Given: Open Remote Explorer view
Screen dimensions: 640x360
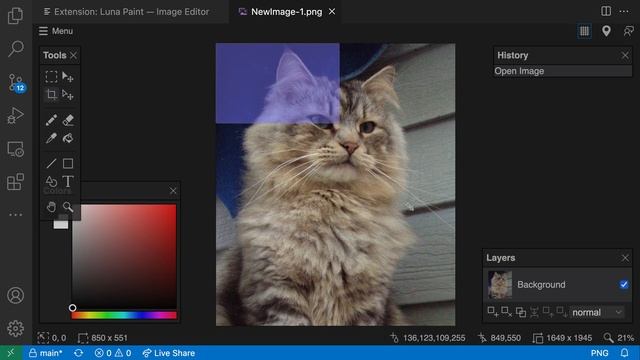Looking at the screenshot, I should coord(16,149).
